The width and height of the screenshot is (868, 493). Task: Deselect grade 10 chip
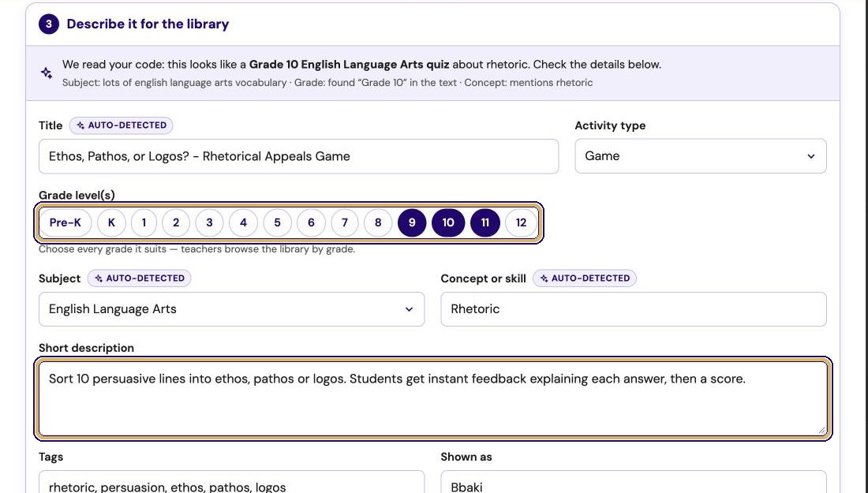448,222
